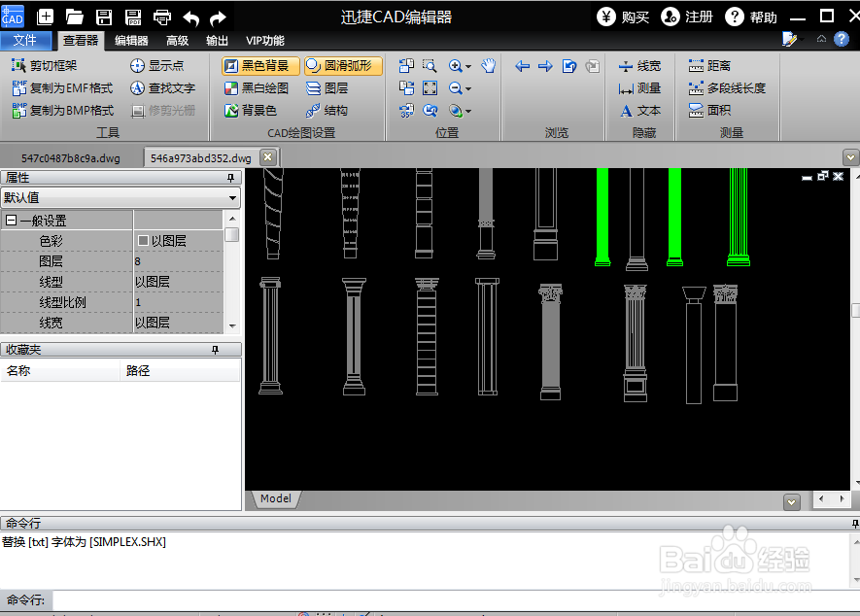Open the layout list dropdown near Model
Screen dimensions: 860x616
pyautogui.click(x=791, y=502)
